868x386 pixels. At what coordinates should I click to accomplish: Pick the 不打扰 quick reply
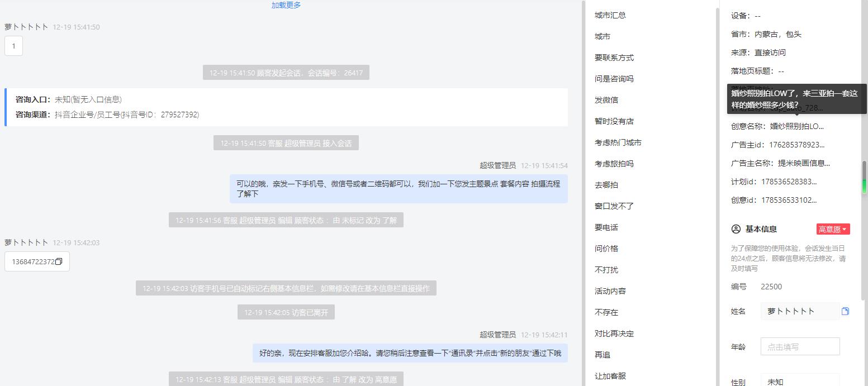(x=606, y=270)
